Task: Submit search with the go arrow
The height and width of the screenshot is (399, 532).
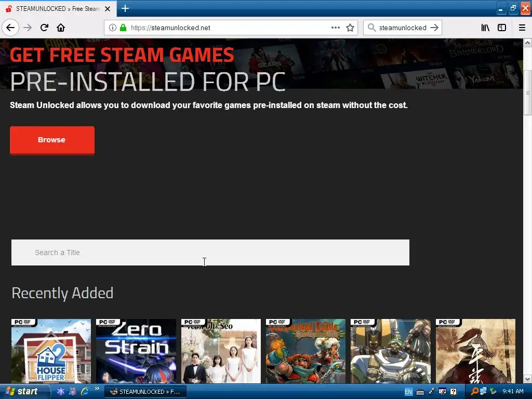Action: click(434, 28)
